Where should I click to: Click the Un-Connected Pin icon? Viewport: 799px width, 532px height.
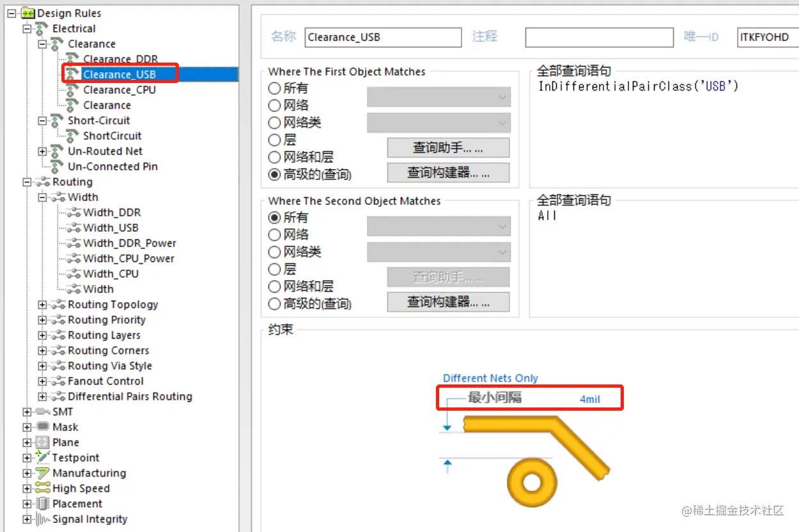(x=58, y=166)
